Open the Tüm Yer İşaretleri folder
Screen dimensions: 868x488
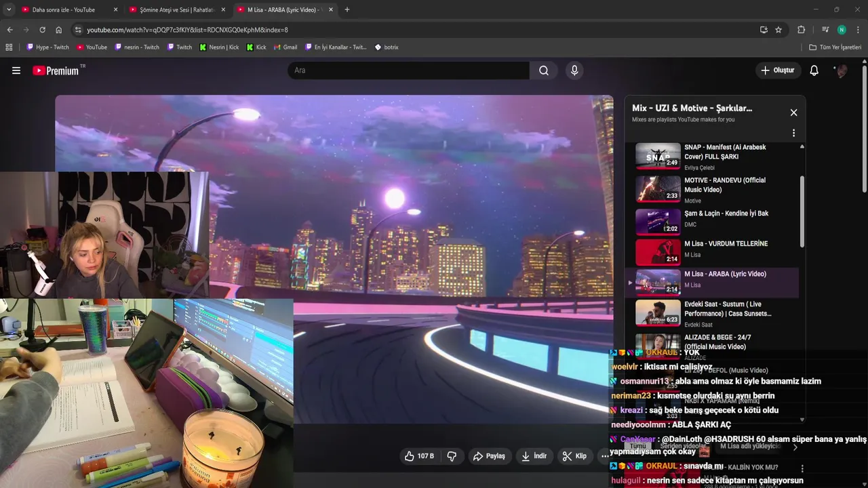tap(835, 47)
